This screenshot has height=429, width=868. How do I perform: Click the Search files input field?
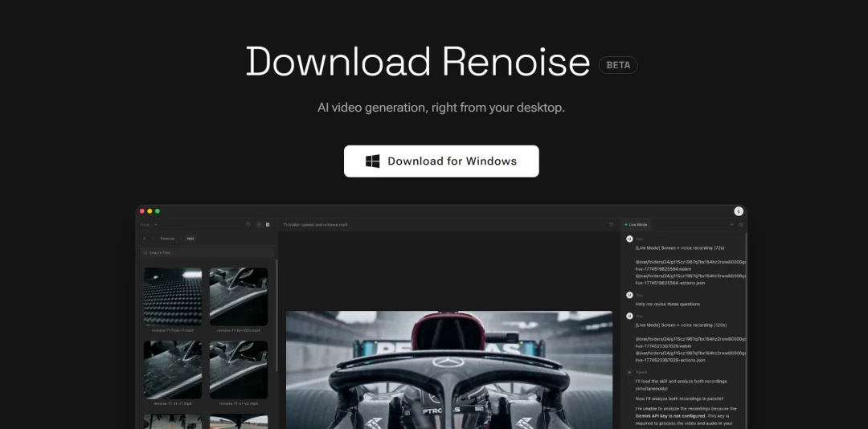tap(207, 252)
